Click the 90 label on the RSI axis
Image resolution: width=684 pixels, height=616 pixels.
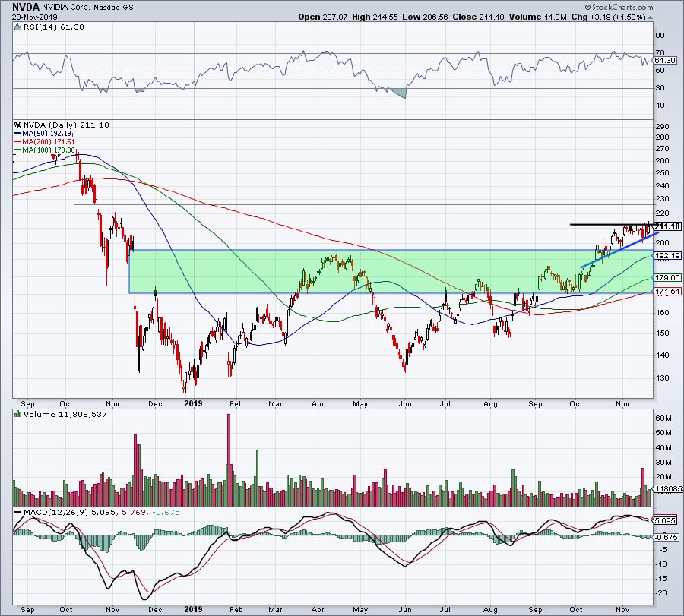660,36
